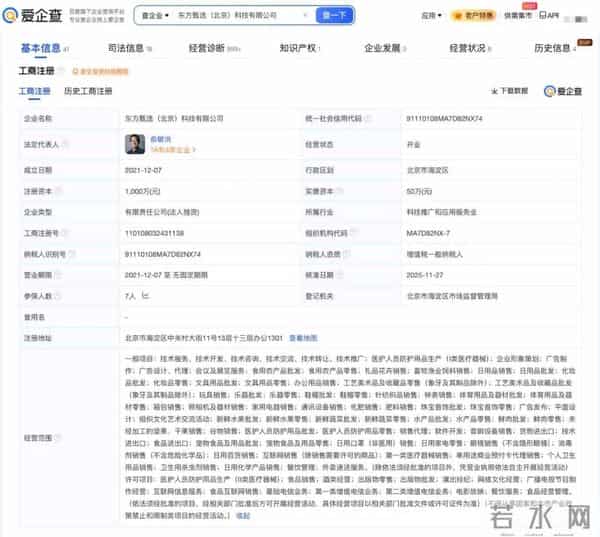Click the help icon beside 纳税人识别号
Viewport: 600px width, 537px height.
pos(72,253)
